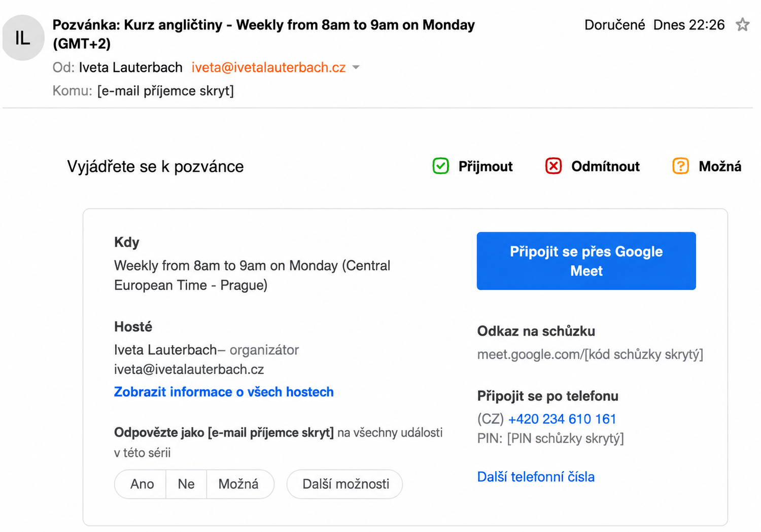Join via Připojit se přes Google Meet

coord(586,261)
